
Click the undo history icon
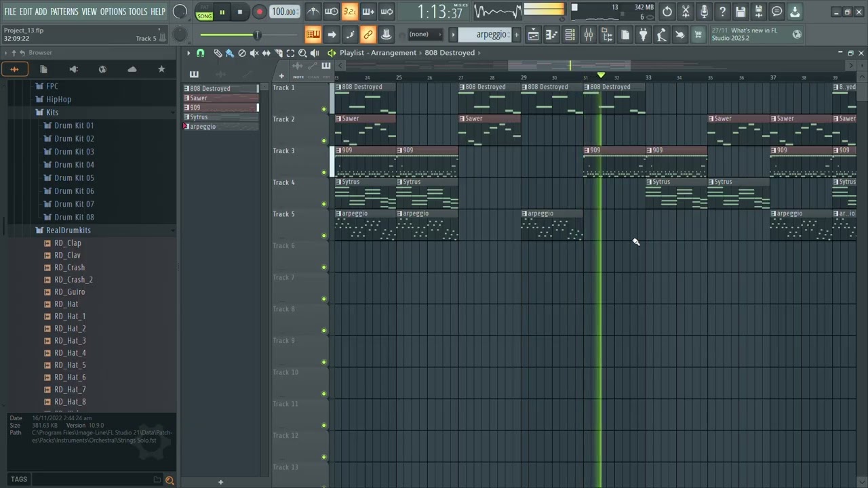(x=667, y=12)
